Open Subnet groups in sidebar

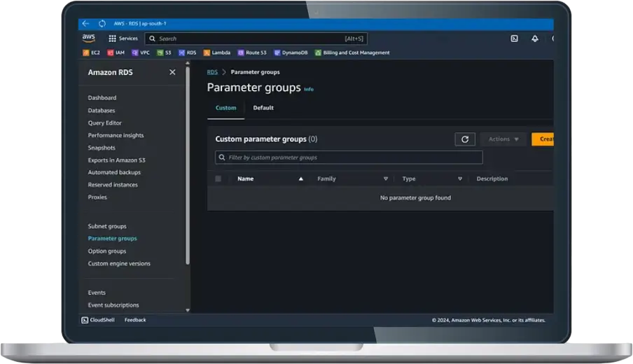point(107,226)
